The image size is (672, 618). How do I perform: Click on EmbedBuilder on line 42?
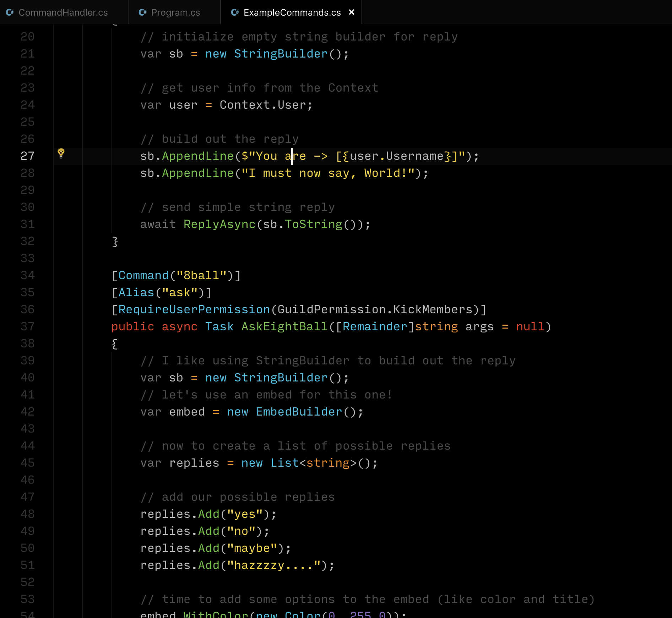pos(299,411)
